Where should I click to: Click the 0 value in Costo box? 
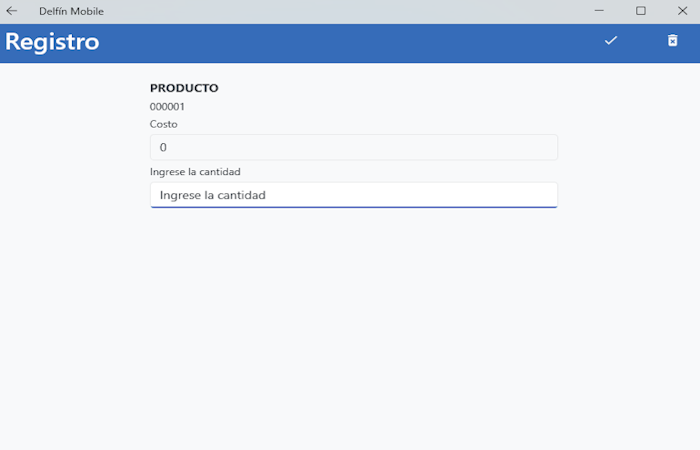[163, 147]
